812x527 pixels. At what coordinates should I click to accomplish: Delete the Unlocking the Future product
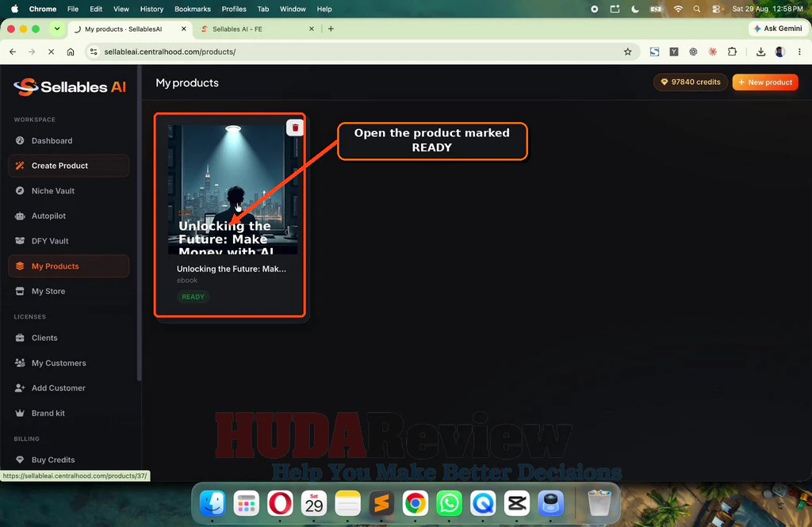295,128
